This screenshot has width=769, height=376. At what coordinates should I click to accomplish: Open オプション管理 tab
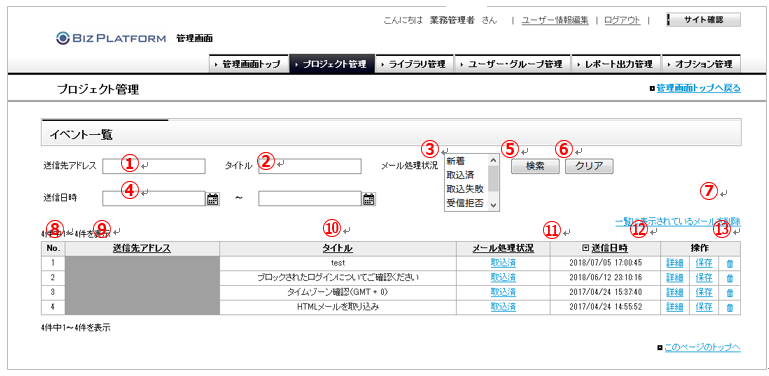(701, 64)
